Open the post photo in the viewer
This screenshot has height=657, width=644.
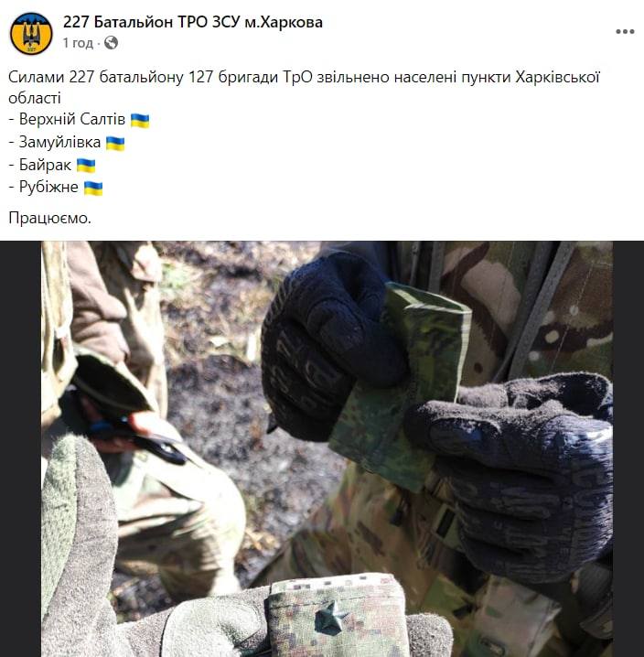click(x=327, y=448)
